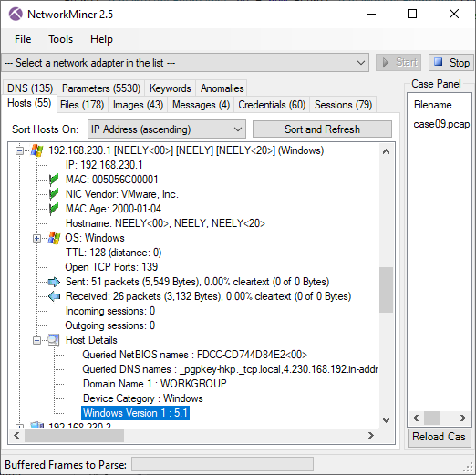Select the Queried DNS names row
476x475 pixels.
[x=230, y=369]
